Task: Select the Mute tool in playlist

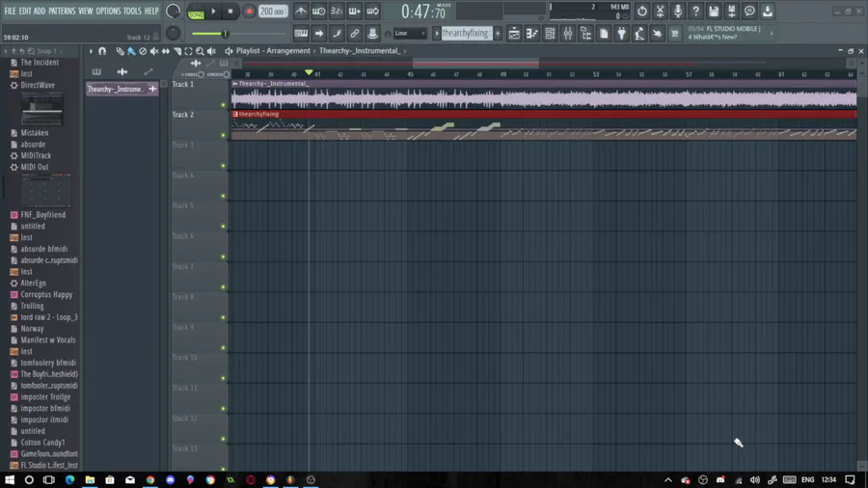Action: pyautogui.click(x=154, y=51)
